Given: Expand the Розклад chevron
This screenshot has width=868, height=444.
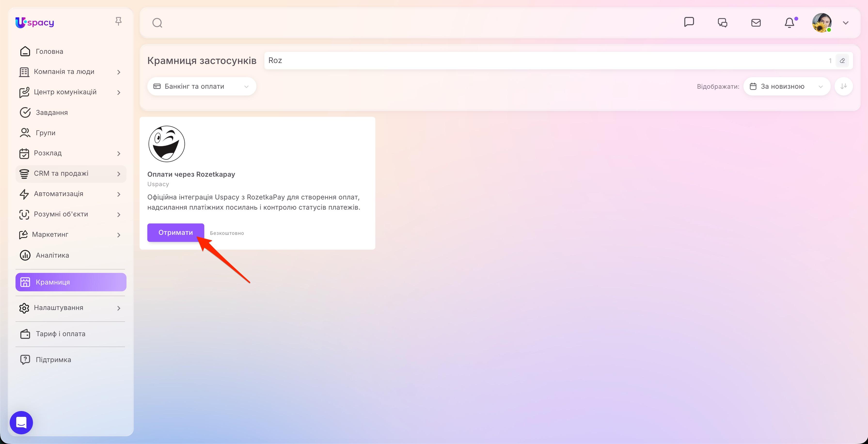Looking at the screenshot, I should coord(118,154).
